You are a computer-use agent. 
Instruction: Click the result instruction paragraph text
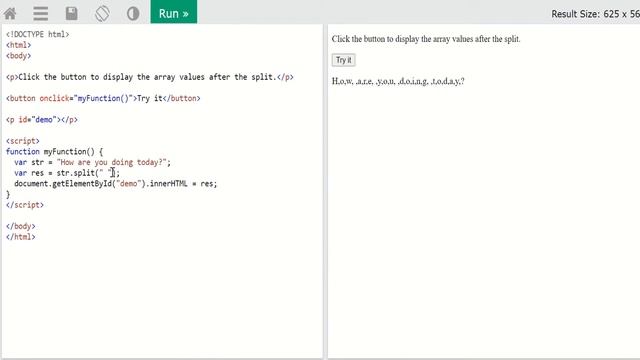pos(426,39)
